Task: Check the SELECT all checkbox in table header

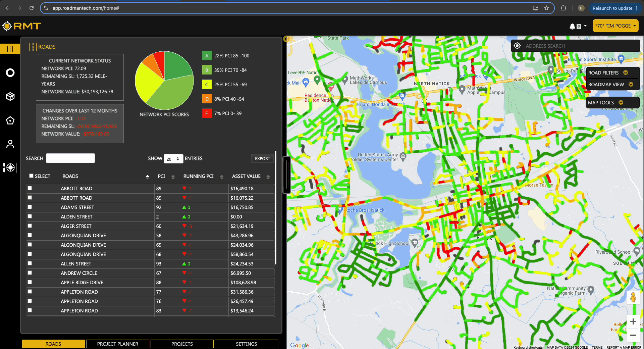Action: point(31,176)
